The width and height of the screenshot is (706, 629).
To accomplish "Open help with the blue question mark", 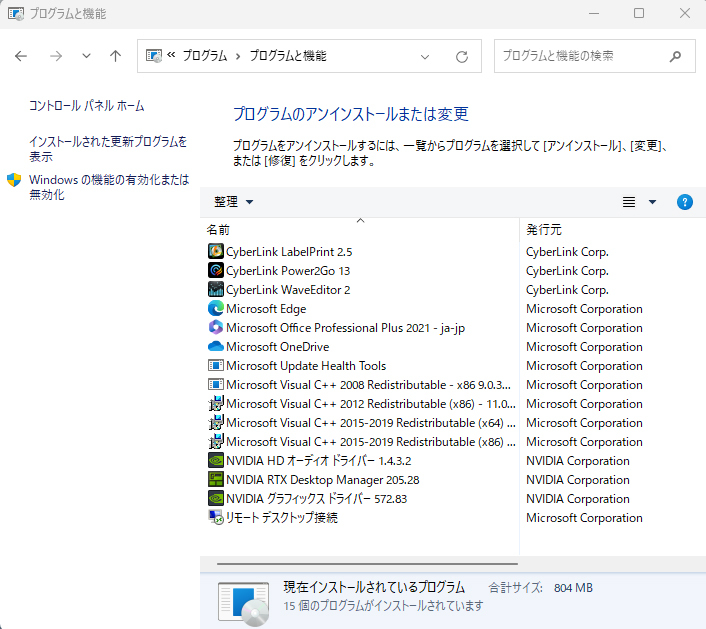I will pos(684,202).
